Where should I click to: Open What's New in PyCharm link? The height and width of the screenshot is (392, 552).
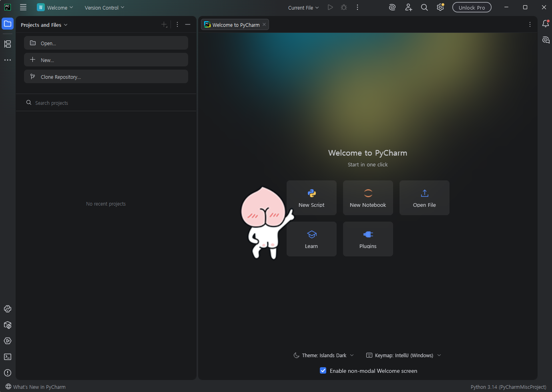(36, 387)
